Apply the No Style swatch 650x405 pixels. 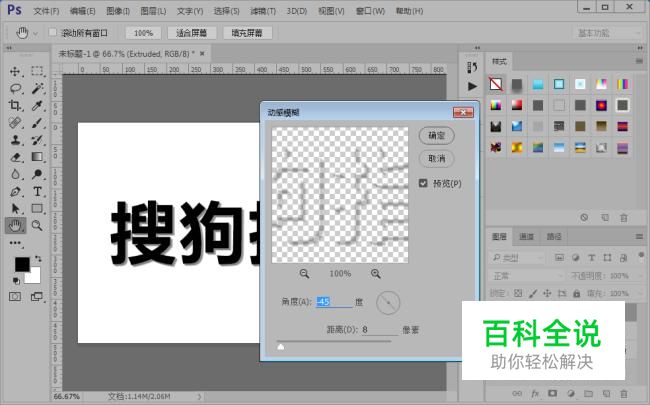[x=496, y=84]
